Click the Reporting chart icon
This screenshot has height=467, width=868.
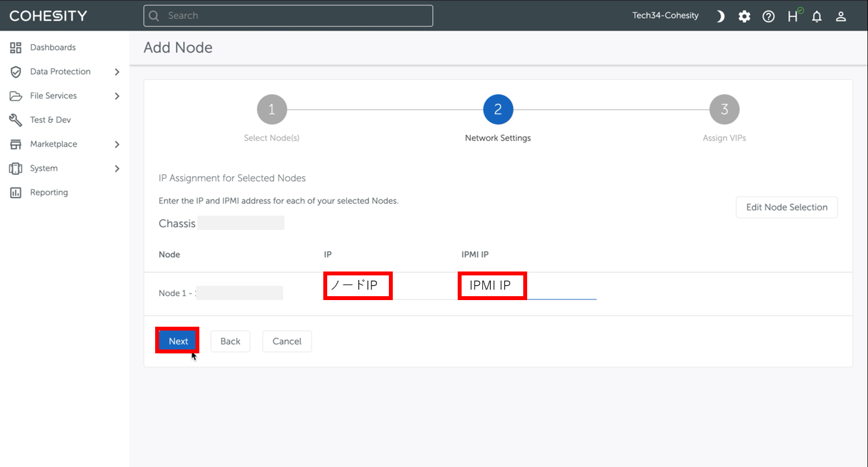pyautogui.click(x=16, y=193)
